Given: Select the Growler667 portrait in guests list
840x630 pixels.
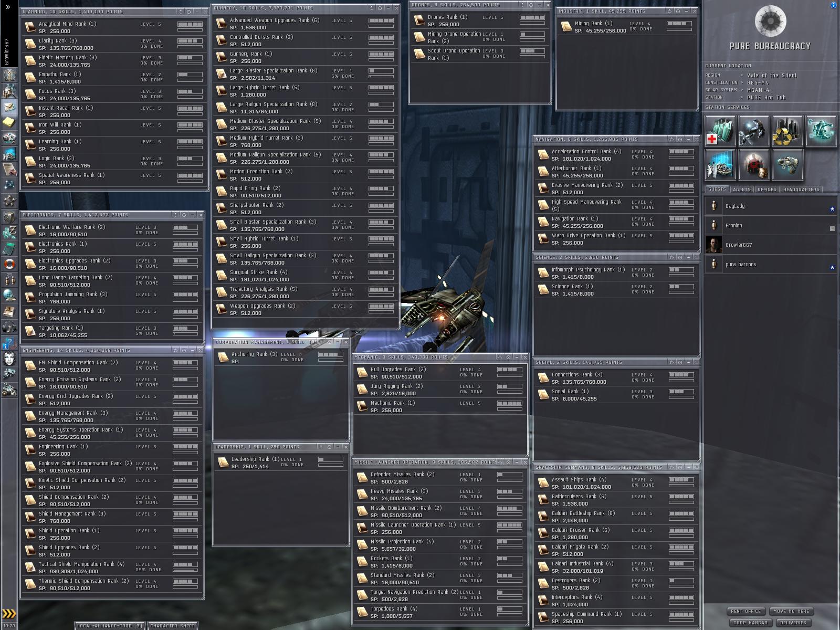Looking at the screenshot, I should [x=713, y=245].
